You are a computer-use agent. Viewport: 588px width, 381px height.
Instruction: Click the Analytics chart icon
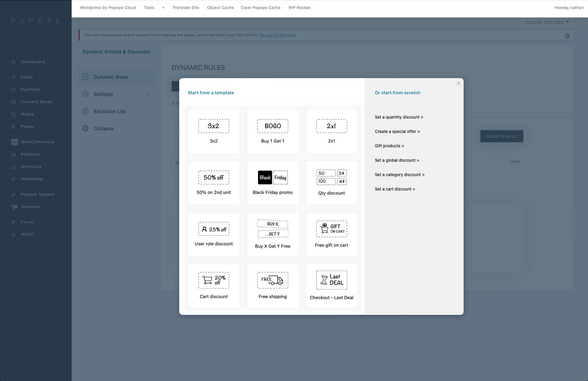13,167
